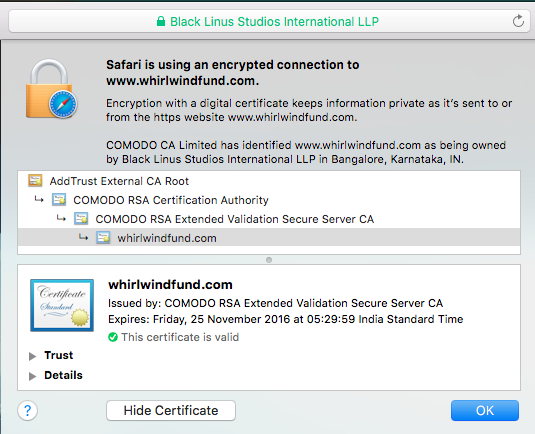535x434 pixels.
Task: Expand the Trust disclosure triangle
Action: pos(32,356)
